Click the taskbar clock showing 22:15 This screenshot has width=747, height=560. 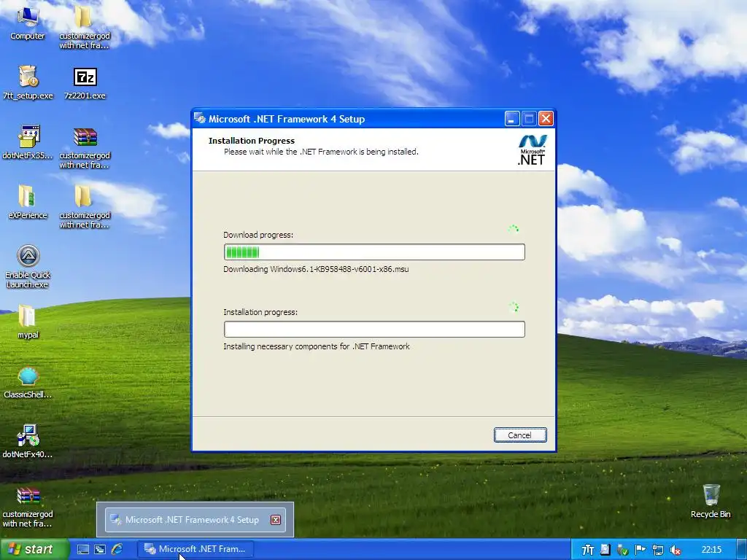coord(711,550)
